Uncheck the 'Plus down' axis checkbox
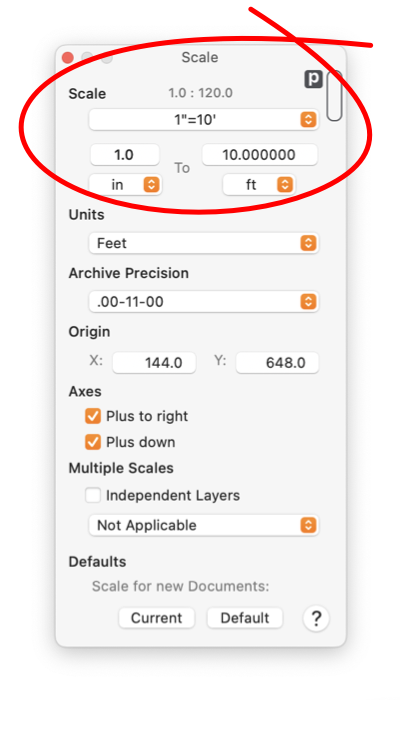 point(93,442)
